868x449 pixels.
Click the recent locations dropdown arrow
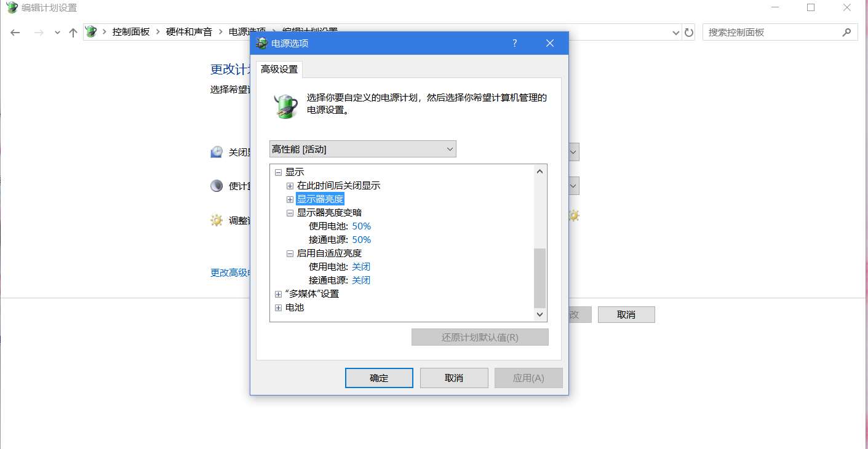pos(57,33)
